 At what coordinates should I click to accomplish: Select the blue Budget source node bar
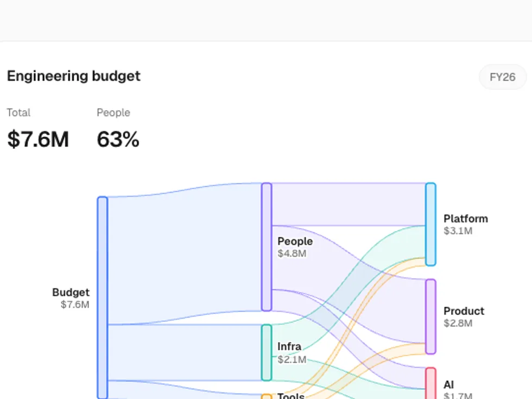pyautogui.click(x=103, y=297)
